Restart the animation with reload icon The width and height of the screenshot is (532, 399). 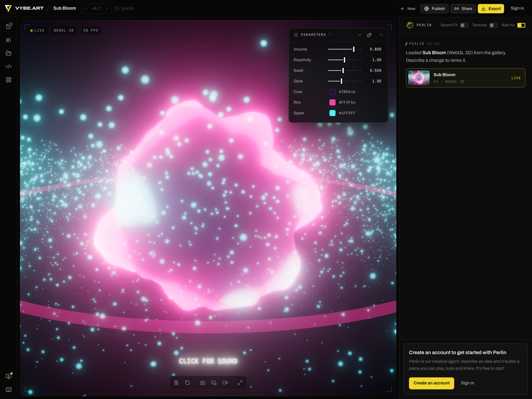[188, 383]
